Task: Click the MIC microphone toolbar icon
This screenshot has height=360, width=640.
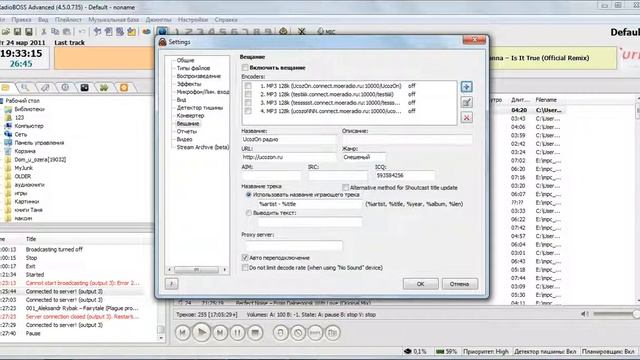Action: coord(326,31)
